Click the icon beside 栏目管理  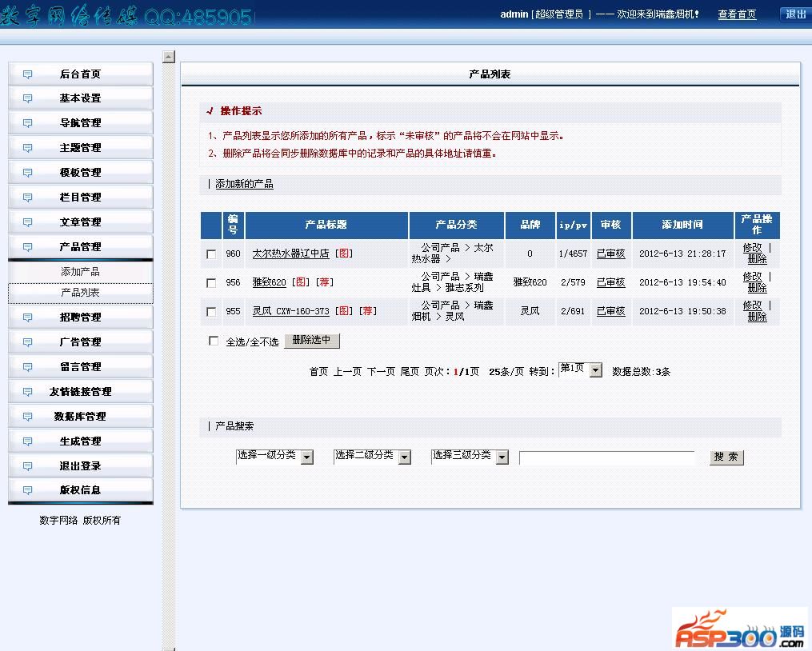27,198
